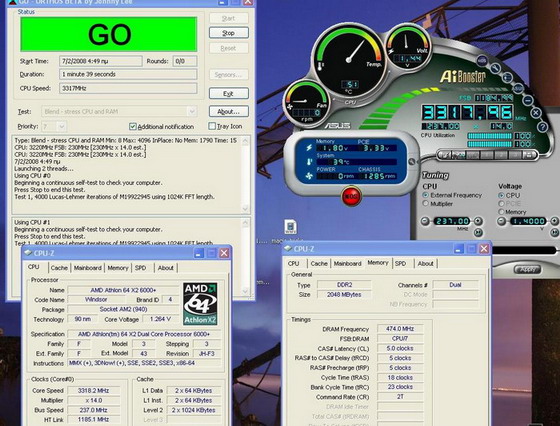Click the AiBooster help question-mark icon
This screenshot has width=560, height=426.
click(542, 126)
